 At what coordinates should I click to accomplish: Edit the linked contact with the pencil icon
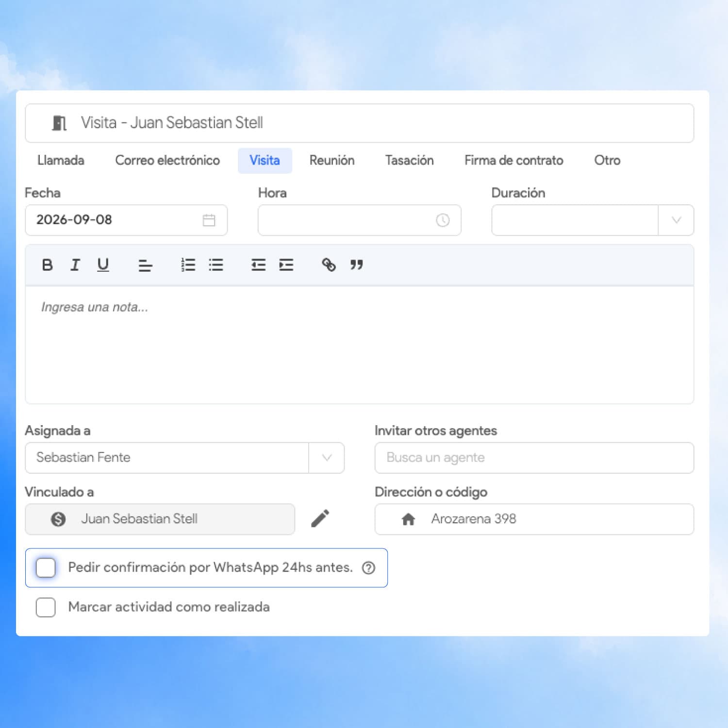(x=320, y=518)
